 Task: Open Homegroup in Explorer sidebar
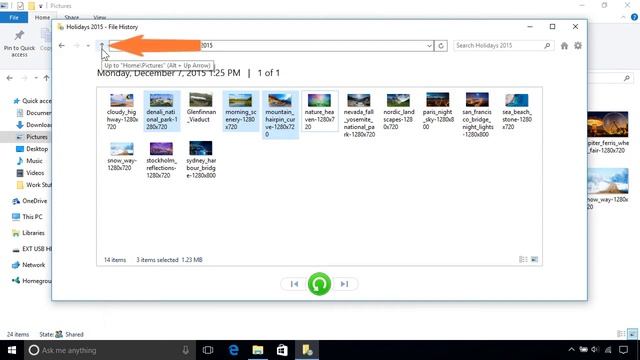click(31, 281)
